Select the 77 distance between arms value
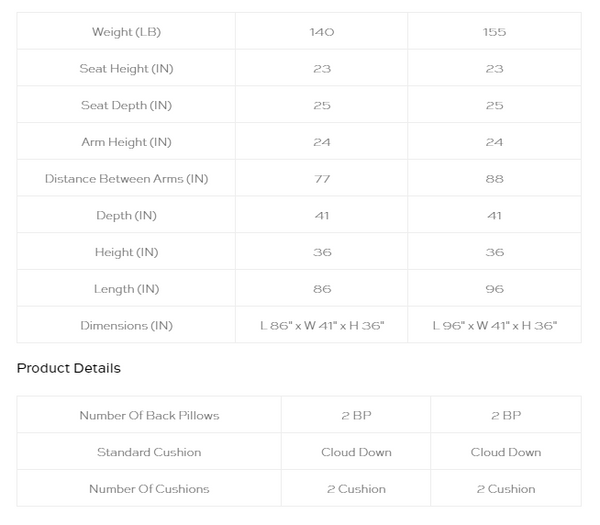The width and height of the screenshot is (600, 525). [322, 179]
